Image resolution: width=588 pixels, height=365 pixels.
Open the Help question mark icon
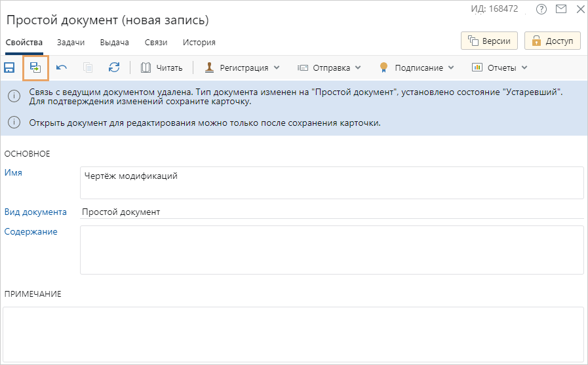(x=541, y=9)
